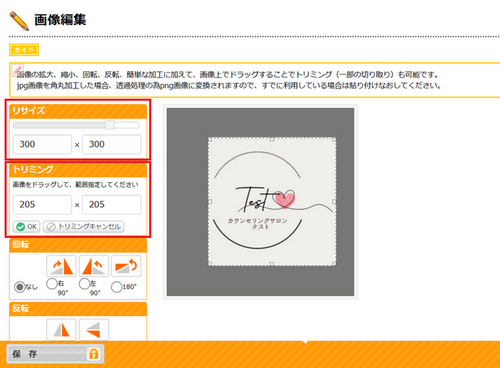Click the horizontal flip icon
Image resolution: width=500 pixels, height=368 pixels.
click(x=61, y=329)
